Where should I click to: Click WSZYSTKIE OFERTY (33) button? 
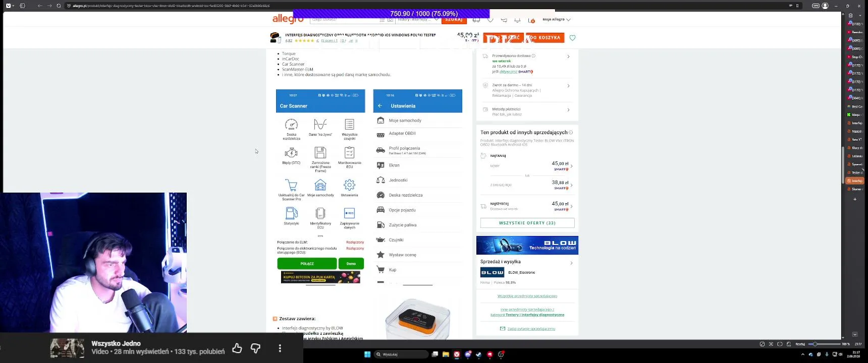point(527,223)
